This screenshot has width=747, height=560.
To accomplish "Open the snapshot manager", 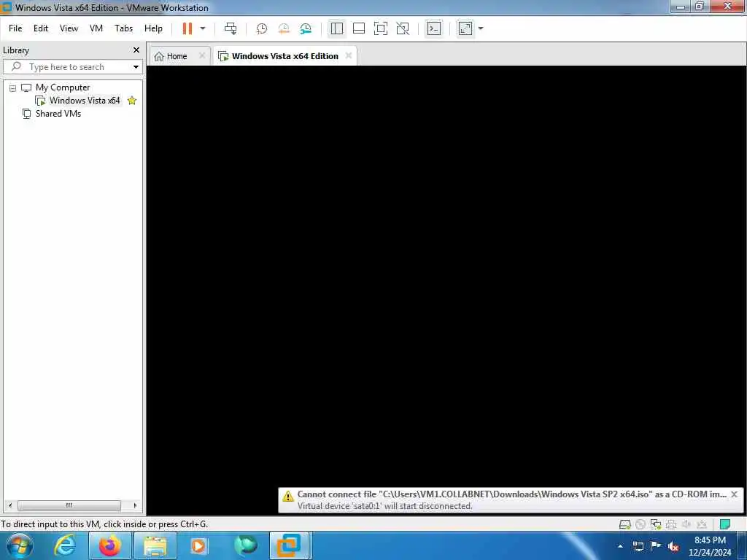I will click(x=306, y=28).
